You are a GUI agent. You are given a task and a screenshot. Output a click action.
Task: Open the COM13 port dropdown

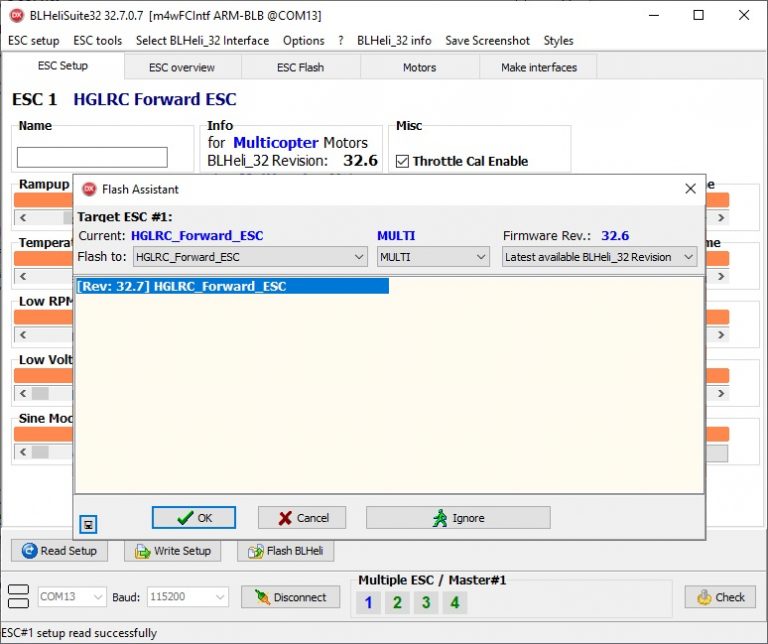72,596
